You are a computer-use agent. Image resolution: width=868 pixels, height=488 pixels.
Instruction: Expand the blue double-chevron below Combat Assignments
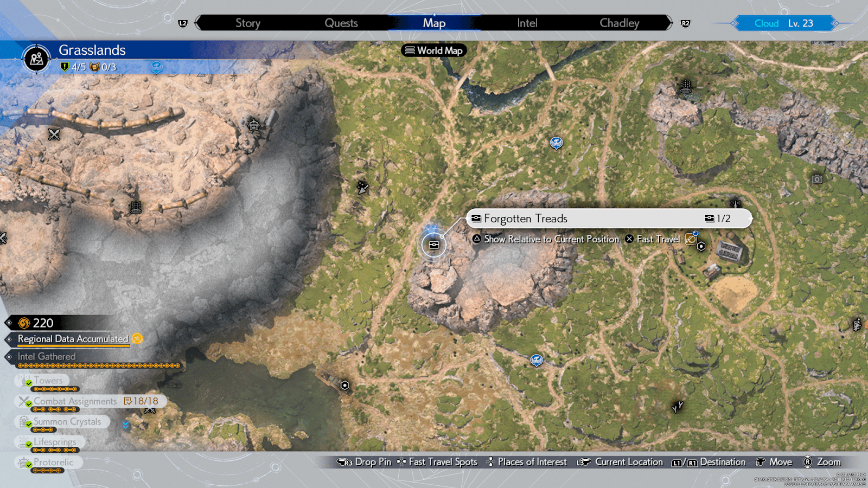[x=126, y=425]
